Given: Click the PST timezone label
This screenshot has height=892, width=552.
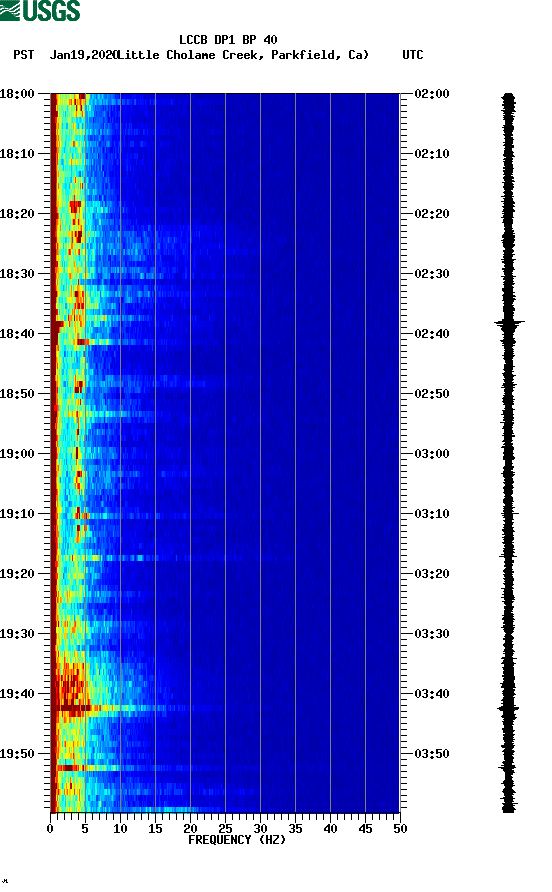Looking at the screenshot, I should [24, 55].
